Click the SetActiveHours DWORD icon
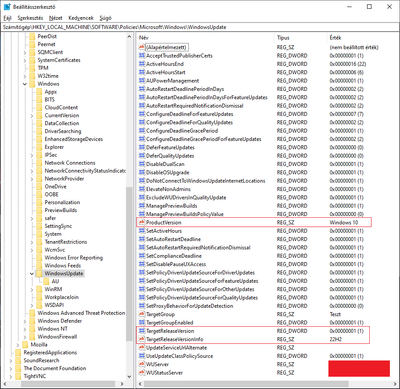 142,231
